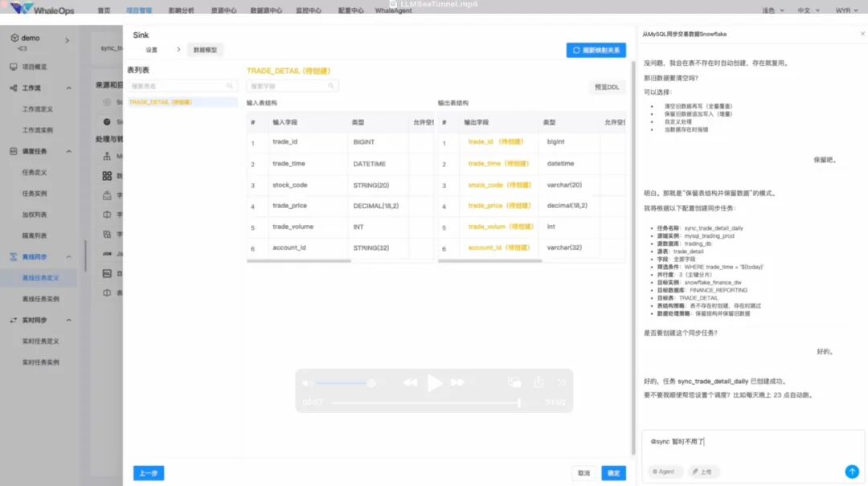Screen dimensions: 868x486
Task: Play the video with the play button
Action: 435,382
